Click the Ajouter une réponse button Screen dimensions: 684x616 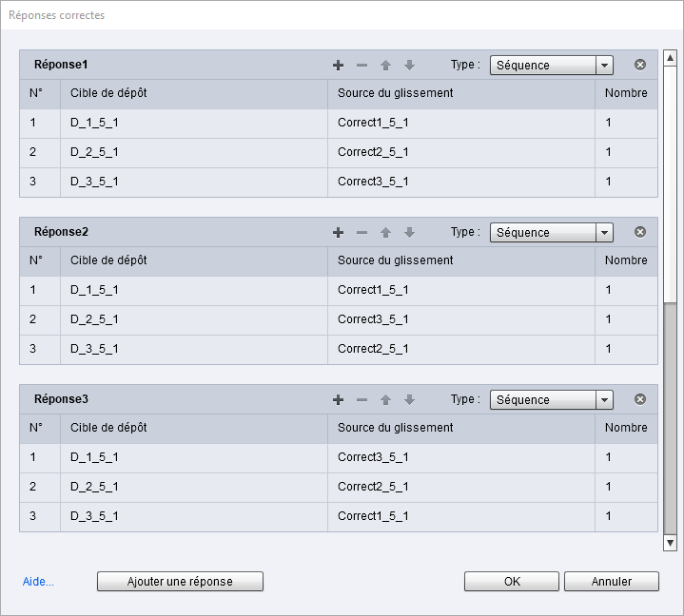click(180, 581)
